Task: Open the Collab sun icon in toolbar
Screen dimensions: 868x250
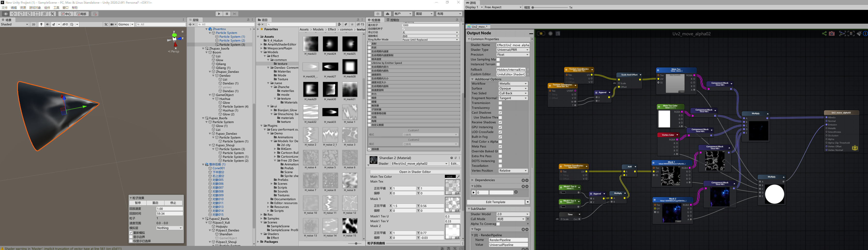Action: point(378,14)
